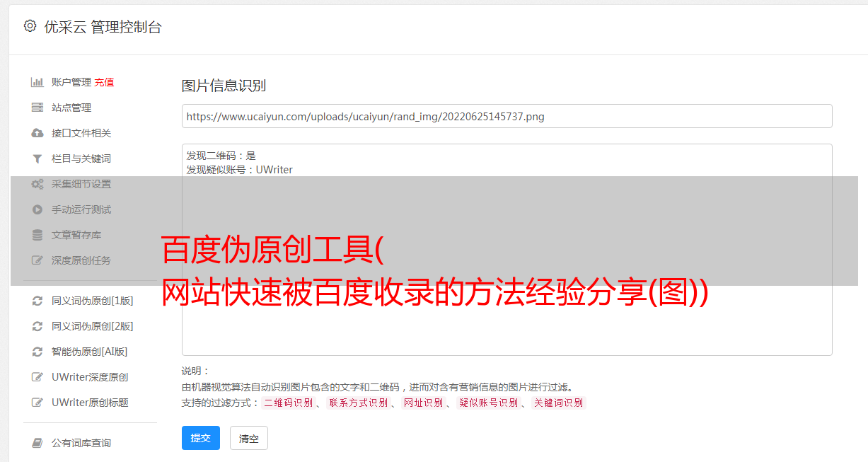Open 智能伪原创[AI版] tool
The image size is (868, 462).
(89, 352)
